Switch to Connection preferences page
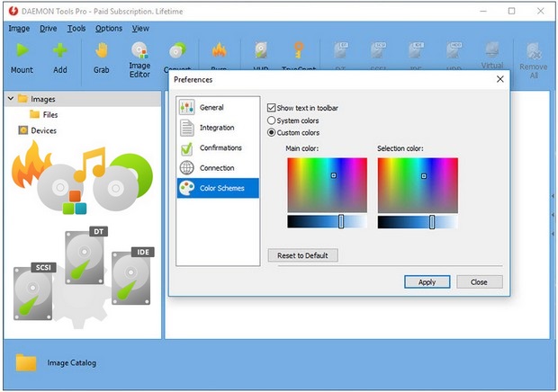This screenshot has height=392, width=558. click(x=218, y=168)
